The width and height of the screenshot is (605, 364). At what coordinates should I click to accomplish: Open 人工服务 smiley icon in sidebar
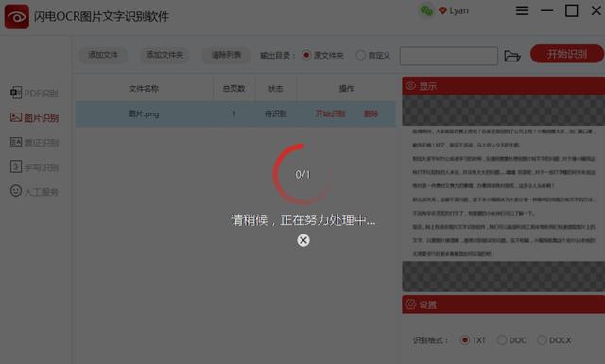(x=16, y=191)
